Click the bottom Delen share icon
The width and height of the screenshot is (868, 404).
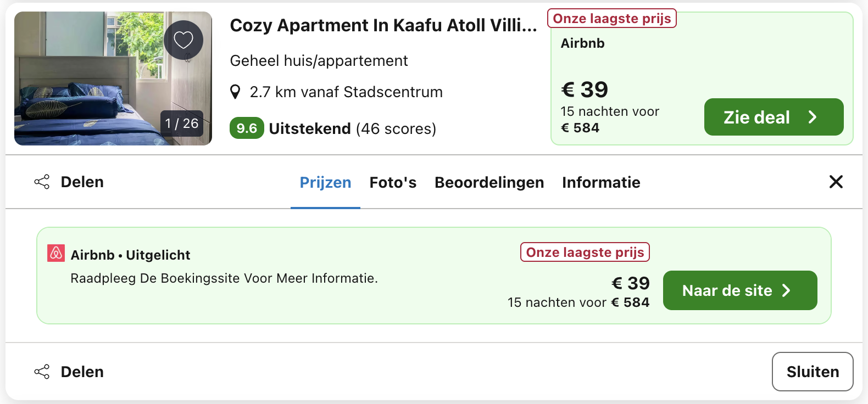tap(42, 372)
